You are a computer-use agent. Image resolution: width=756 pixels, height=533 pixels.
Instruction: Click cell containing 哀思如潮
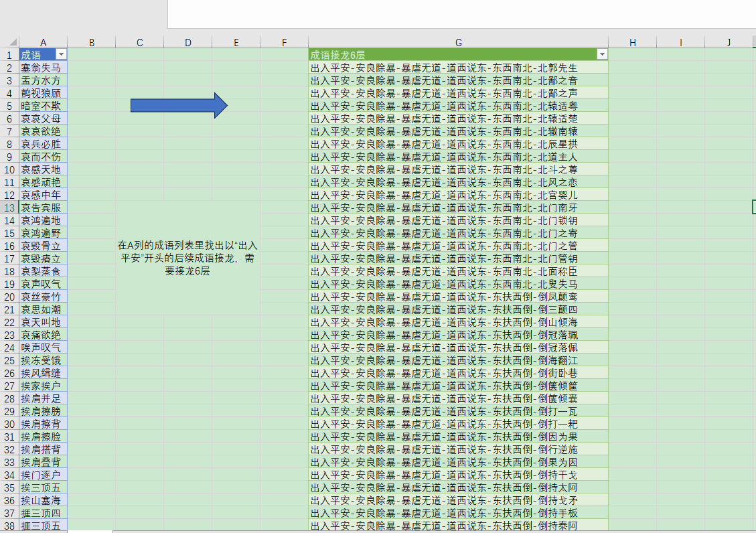tap(43, 309)
